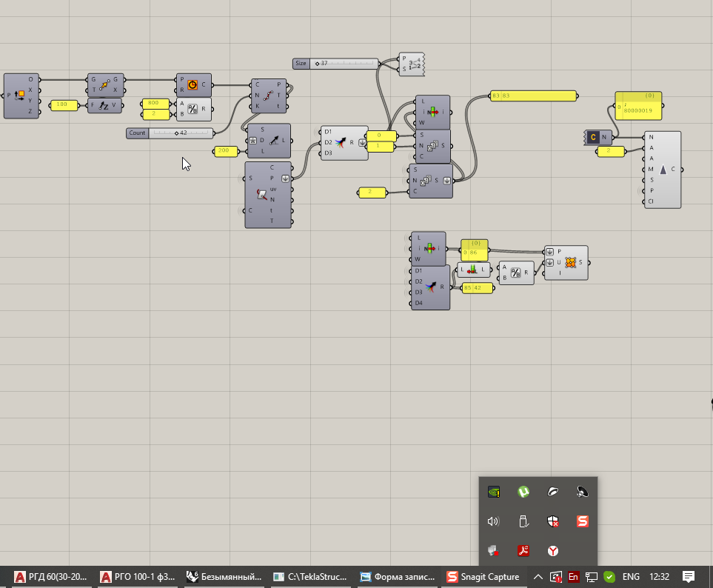
Task: Expand hidden tray icons chevron
Action: click(538, 577)
